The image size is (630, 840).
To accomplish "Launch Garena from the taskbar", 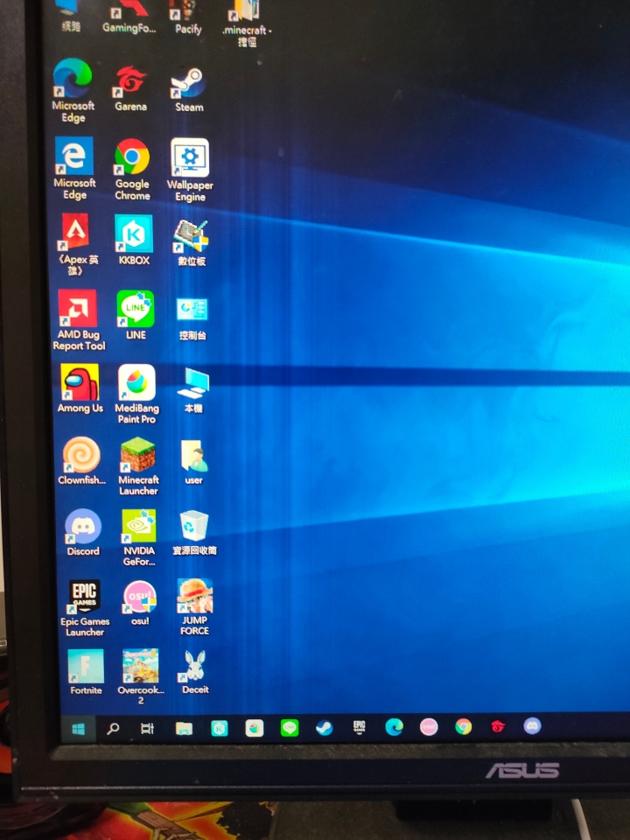I will 498,726.
